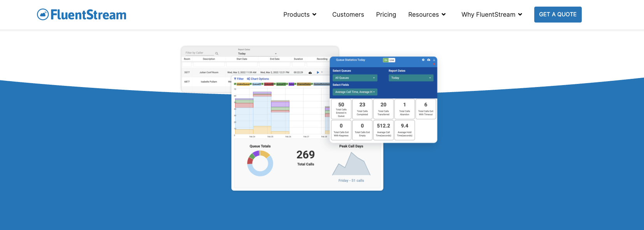Open the Queue Statistics Today dates dropdown
The width and height of the screenshot is (644, 230).
tap(411, 78)
